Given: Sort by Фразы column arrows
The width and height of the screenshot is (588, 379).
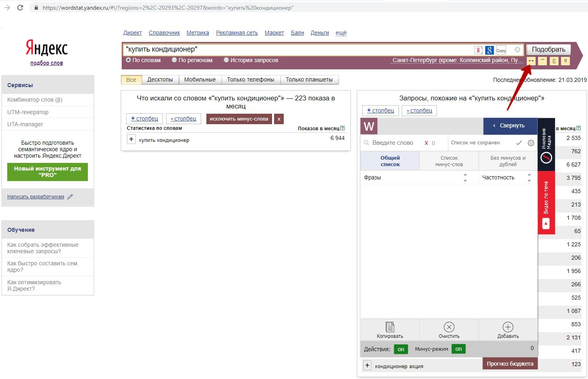Looking at the screenshot, I should coord(465,177).
